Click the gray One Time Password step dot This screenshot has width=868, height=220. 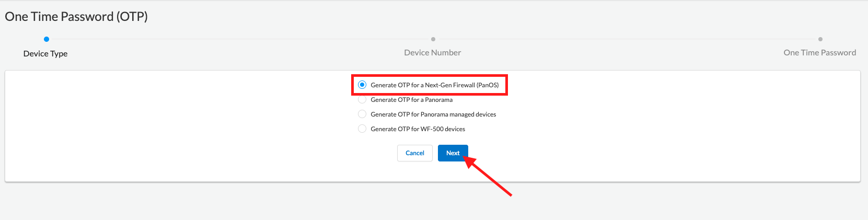click(820, 39)
